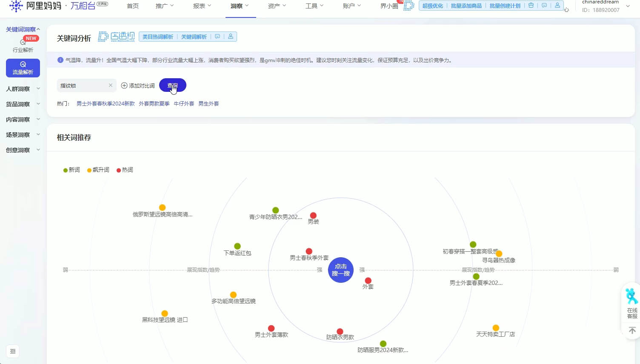This screenshot has height=364, width=640.
Task: Click the 热词 legend red dot
Action: 119,170
